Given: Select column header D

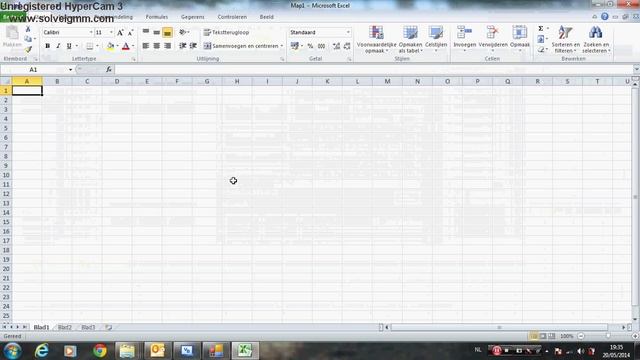Looking at the screenshot, I should click(117, 81).
